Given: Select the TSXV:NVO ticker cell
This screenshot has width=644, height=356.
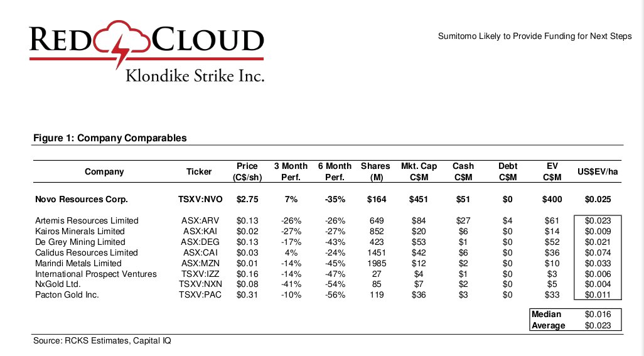Looking at the screenshot, I should 199,200.
